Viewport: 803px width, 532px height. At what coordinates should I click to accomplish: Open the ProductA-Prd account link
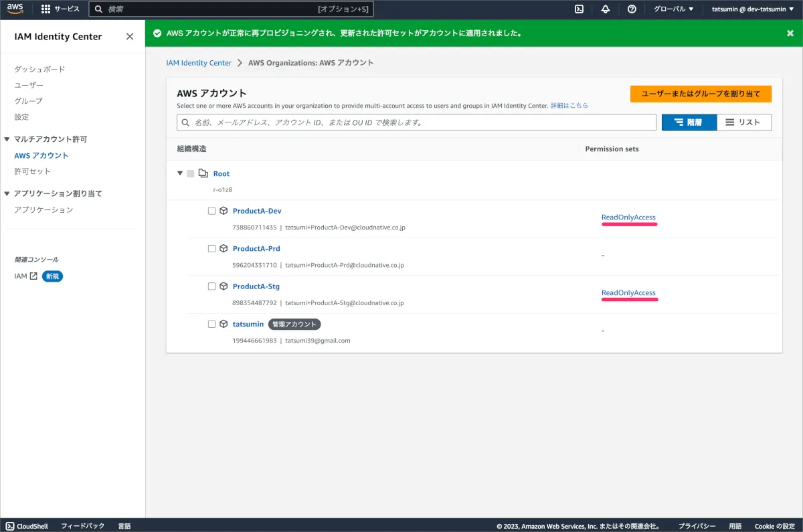tap(256, 248)
